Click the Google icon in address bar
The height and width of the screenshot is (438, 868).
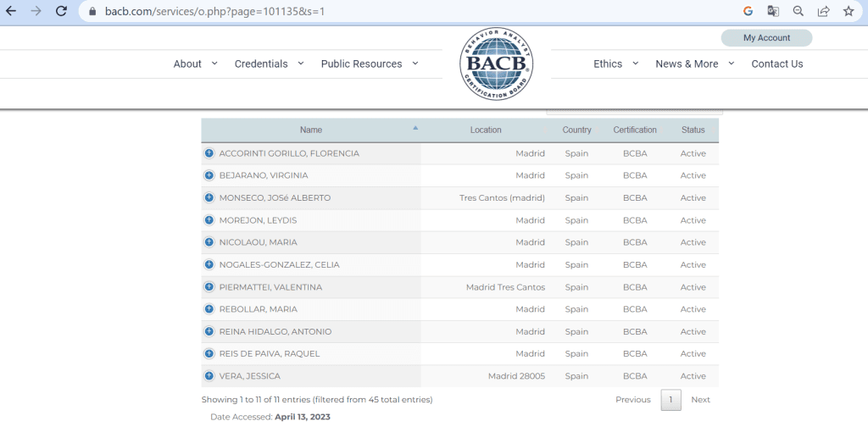748,12
